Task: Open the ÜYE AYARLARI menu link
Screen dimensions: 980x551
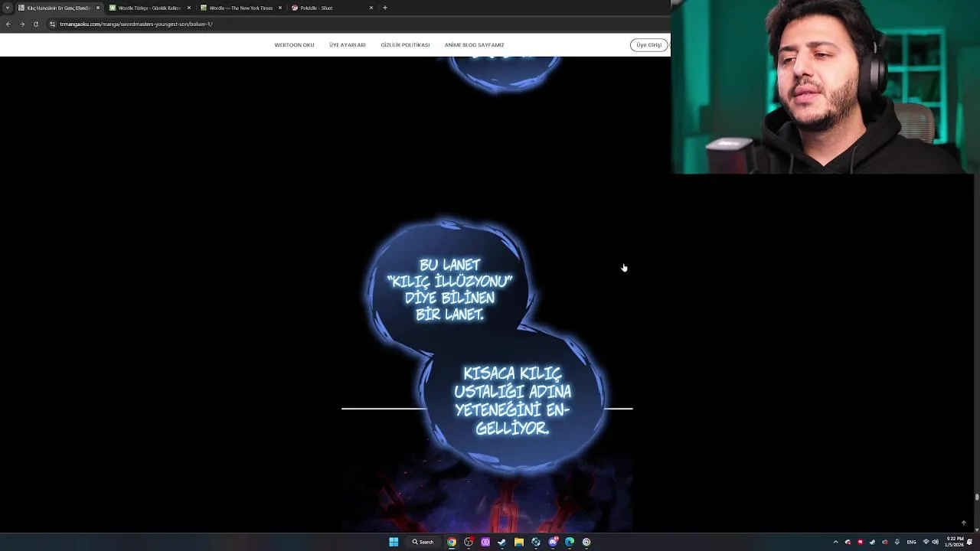Action: tap(348, 45)
